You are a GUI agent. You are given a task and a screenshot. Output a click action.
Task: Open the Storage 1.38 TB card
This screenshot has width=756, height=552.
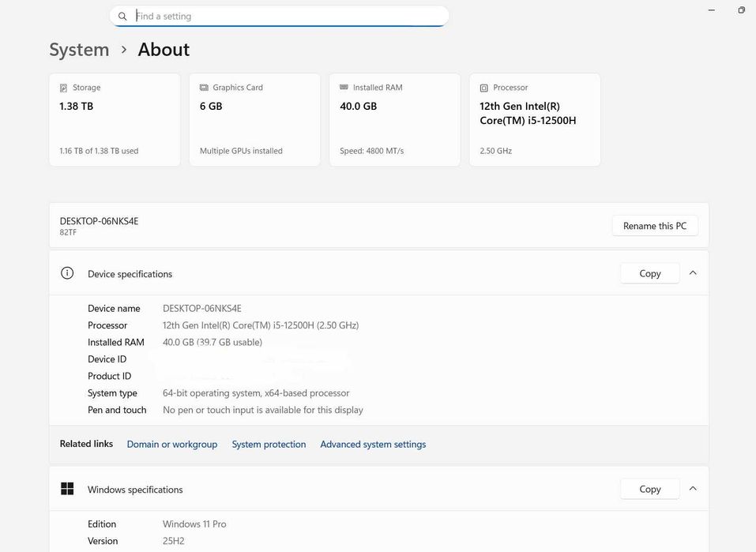point(115,120)
